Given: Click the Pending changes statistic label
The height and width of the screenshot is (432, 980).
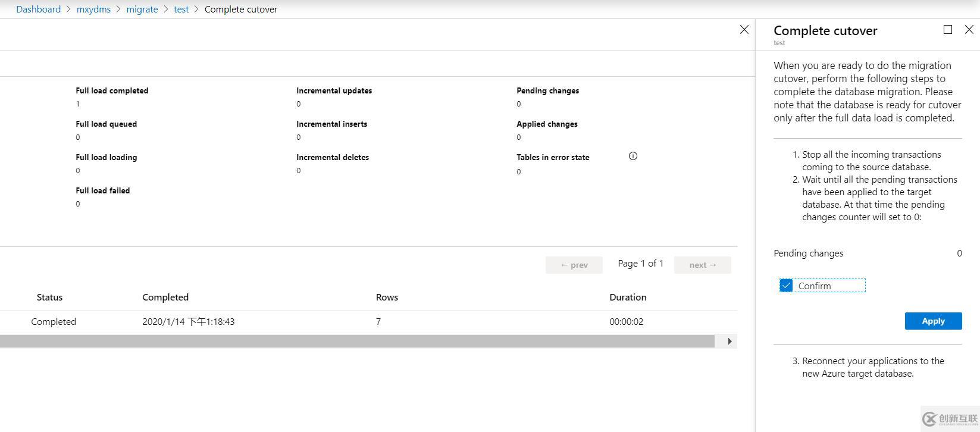Looking at the screenshot, I should [547, 90].
